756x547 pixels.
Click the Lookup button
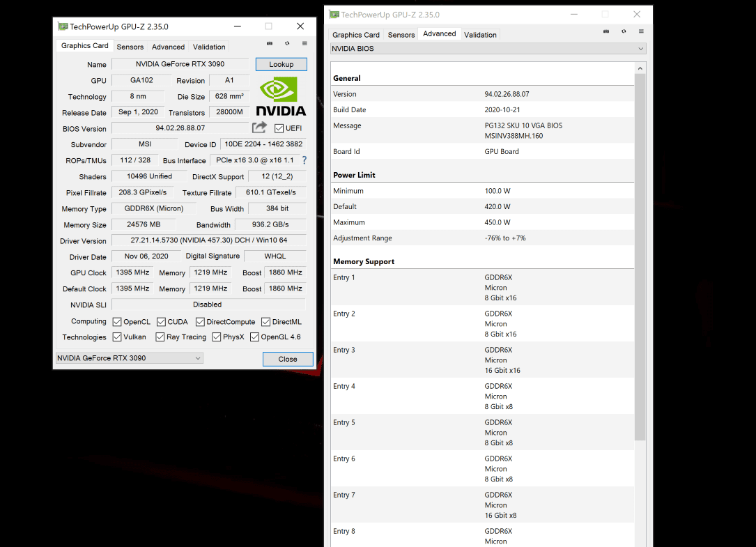point(281,64)
